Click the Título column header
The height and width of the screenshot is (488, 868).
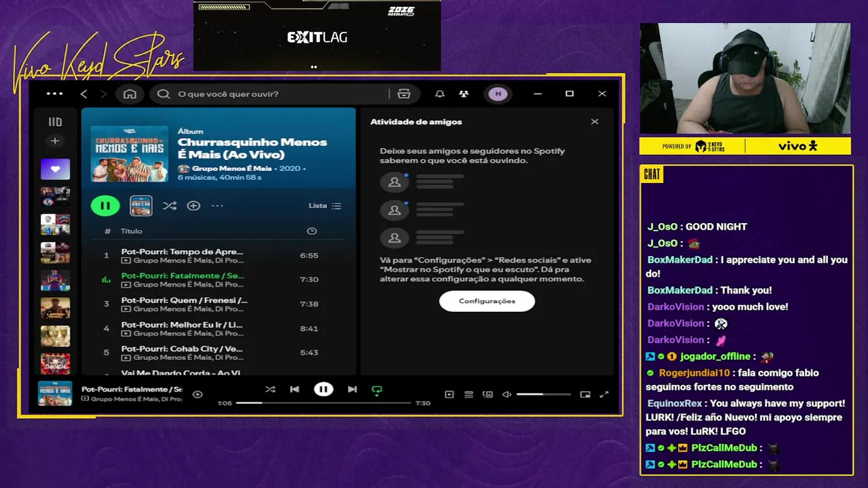pos(132,231)
